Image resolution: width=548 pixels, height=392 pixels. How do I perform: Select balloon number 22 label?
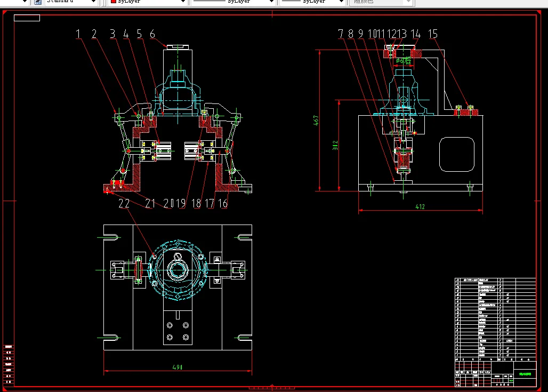pyautogui.click(x=124, y=203)
